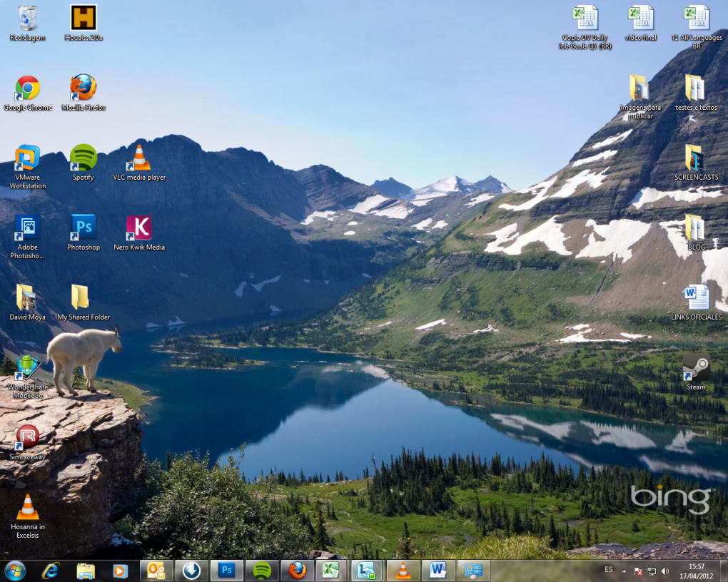
Task: Open the Action Center flag in system tray
Action: click(637, 571)
